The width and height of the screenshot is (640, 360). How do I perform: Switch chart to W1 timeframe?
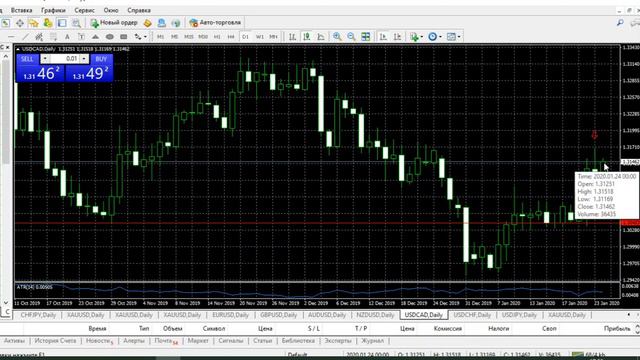click(x=260, y=37)
